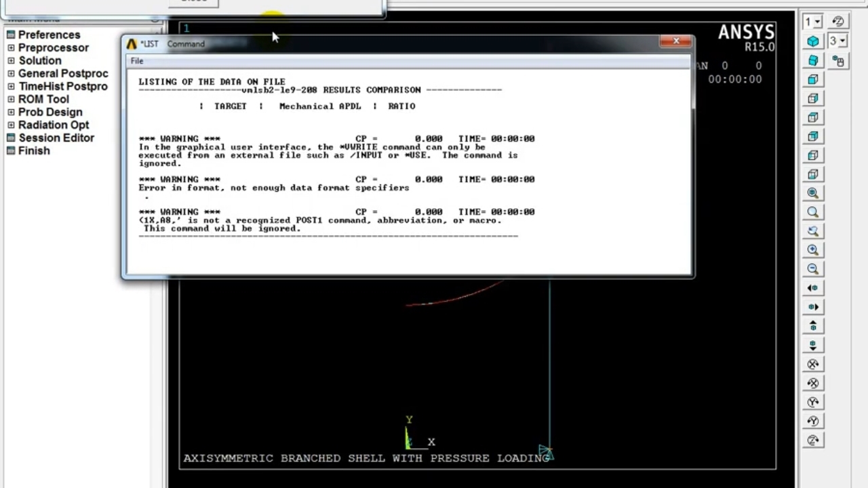Open the window number dropdown showing 1

(812, 22)
